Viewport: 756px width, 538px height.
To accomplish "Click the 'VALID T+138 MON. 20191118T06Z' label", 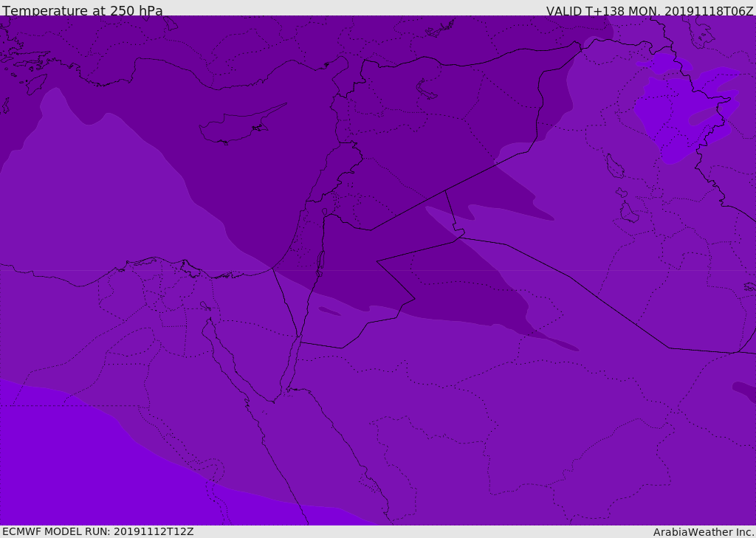I will (650, 10).
